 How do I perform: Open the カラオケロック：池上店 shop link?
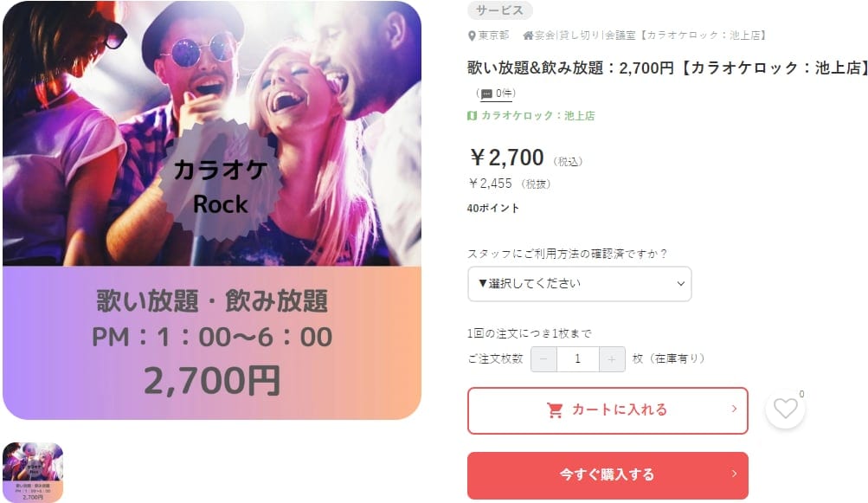click(537, 116)
